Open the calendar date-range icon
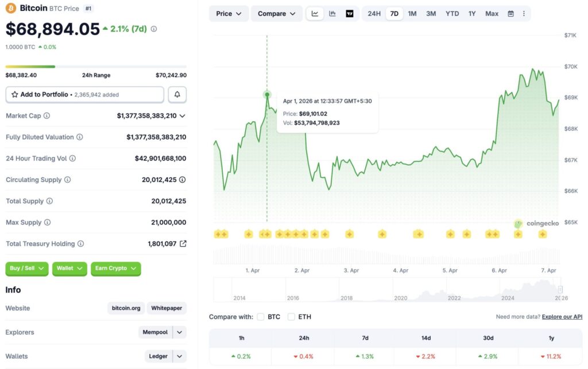The image size is (588, 369). (x=510, y=13)
